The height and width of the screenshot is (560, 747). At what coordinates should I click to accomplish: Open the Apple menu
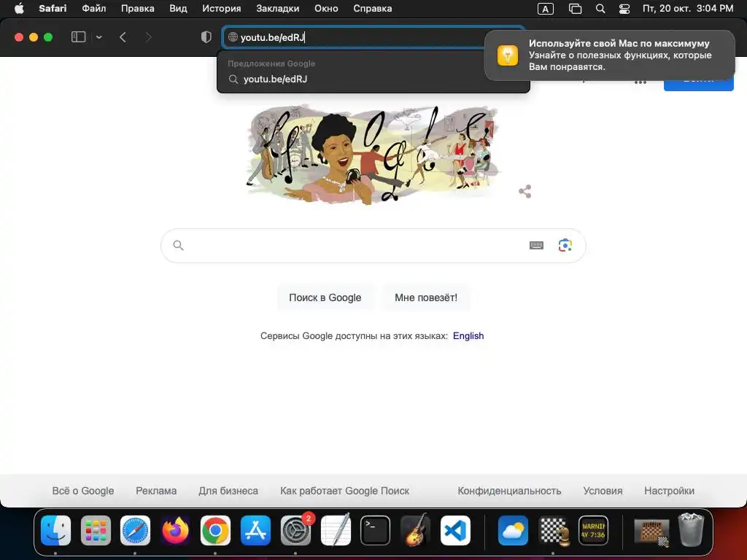pyautogui.click(x=19, y=9)
